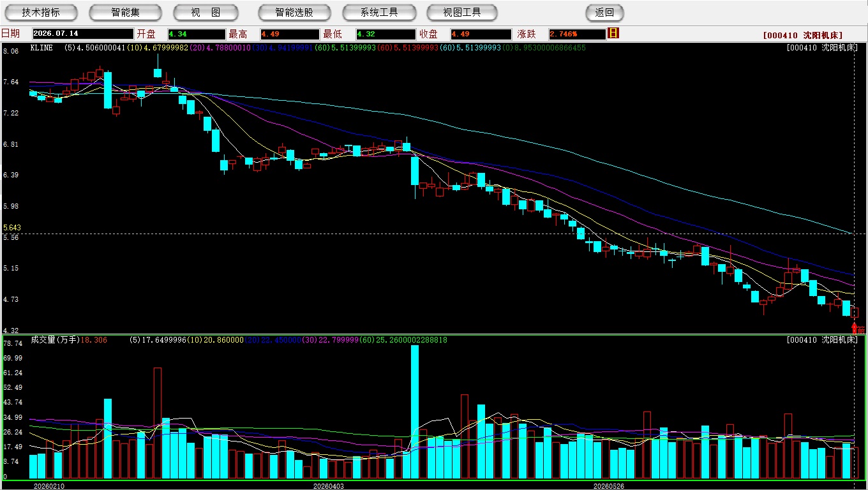
Task: Click the MA20 value (20)4.78800010
Action: 220,48
